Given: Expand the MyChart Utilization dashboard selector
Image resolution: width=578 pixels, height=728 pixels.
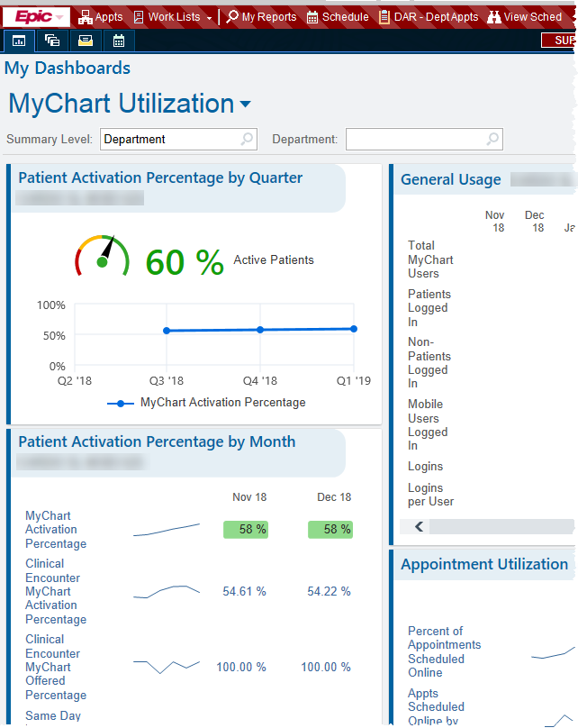Looking at the screenshot, I should [245, 105].
